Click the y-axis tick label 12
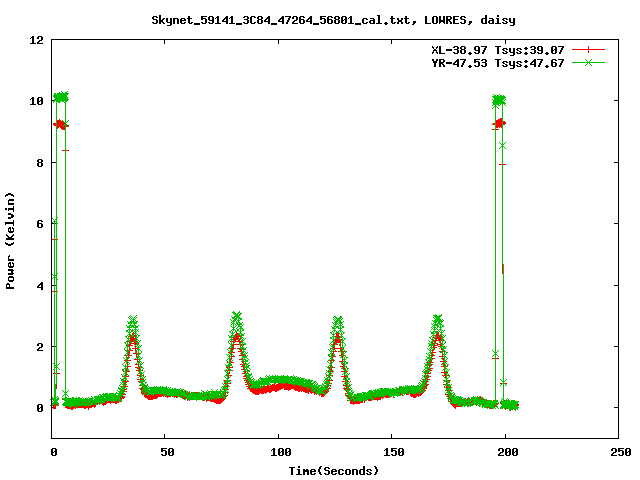 click(36, 40)
